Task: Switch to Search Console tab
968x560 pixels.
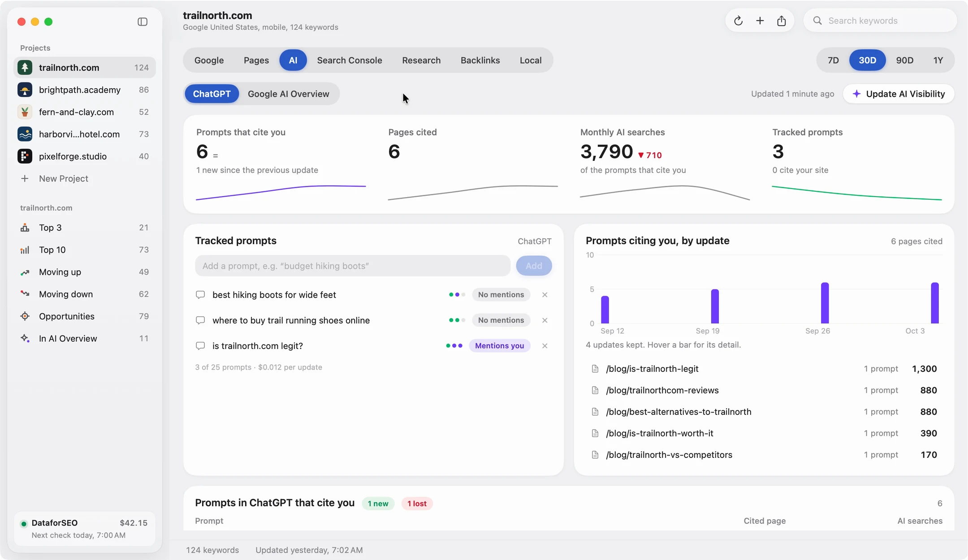Action: [350, 60]
